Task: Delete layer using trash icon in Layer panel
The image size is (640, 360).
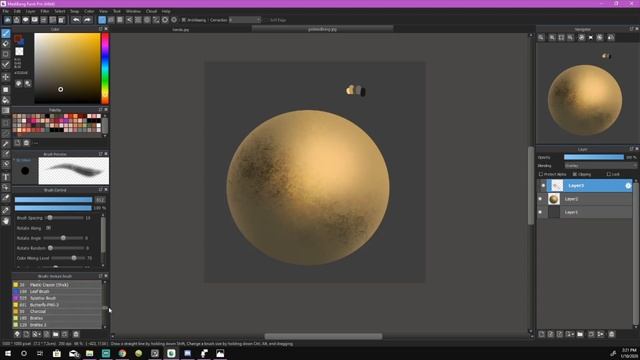Action: pos(611,334)
